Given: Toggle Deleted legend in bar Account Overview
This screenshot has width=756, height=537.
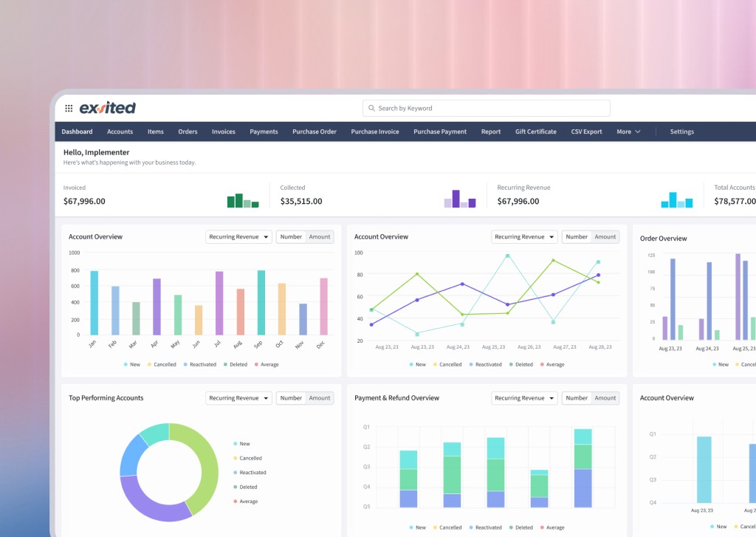Looking at the screenshot, I should point(236,364).
